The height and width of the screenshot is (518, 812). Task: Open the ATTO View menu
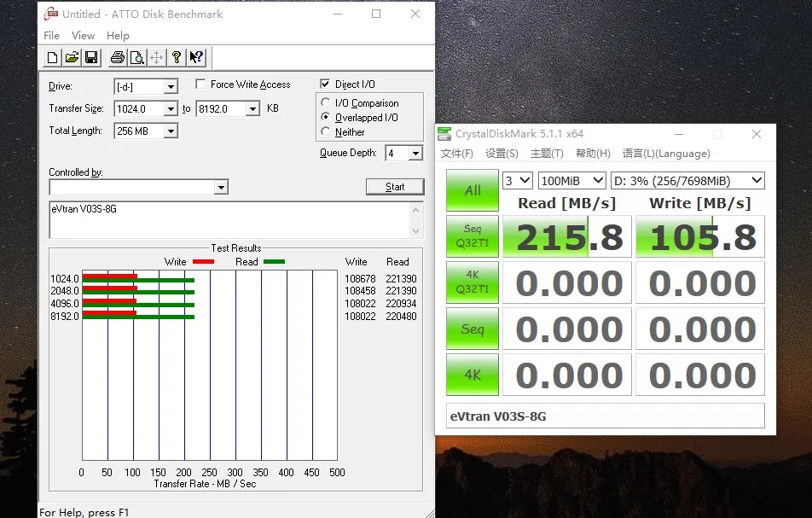[83, 36]
